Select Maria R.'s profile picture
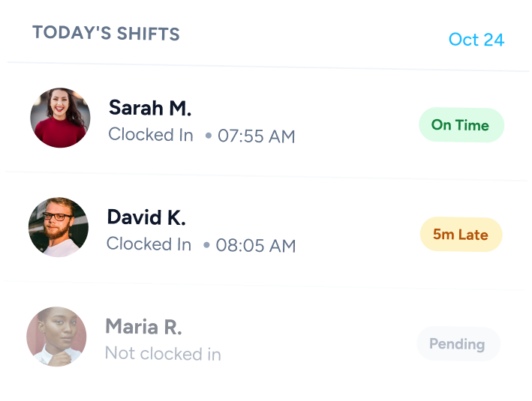The height and width of the screenshot is (401, 532). tap(56, 336)
